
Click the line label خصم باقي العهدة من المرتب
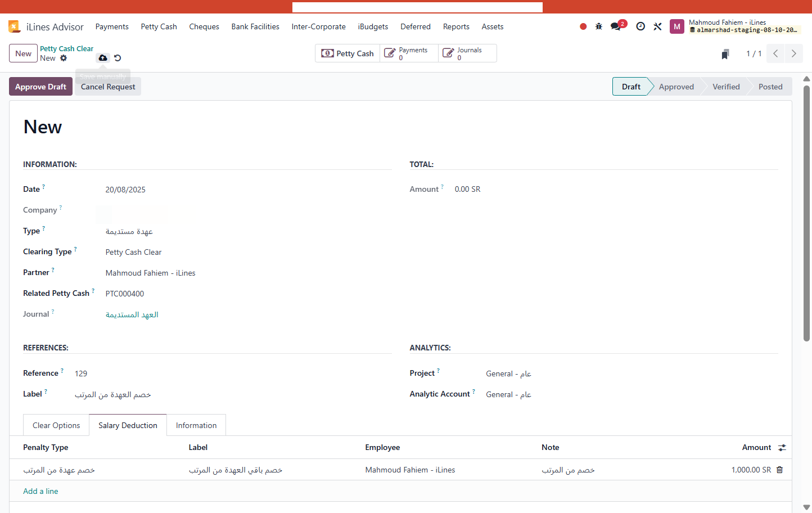coord(236,470)
